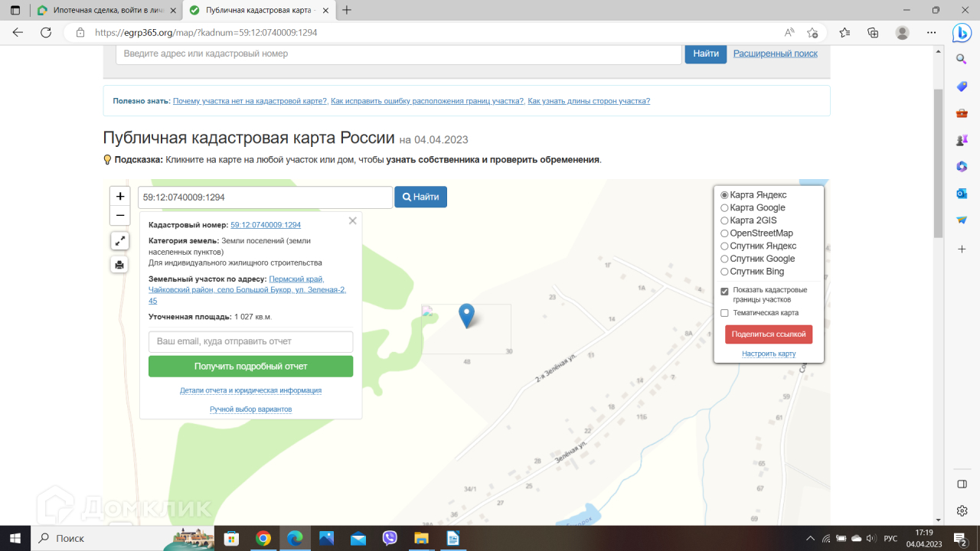Open Read Aloud in address bar
980x551 pixels.
789,33
